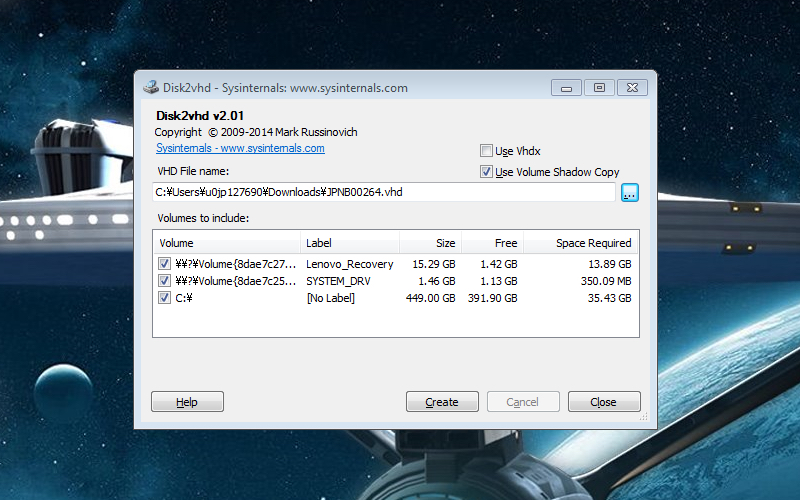Open the VHD file browse dialog

click(x=629, y=193)
